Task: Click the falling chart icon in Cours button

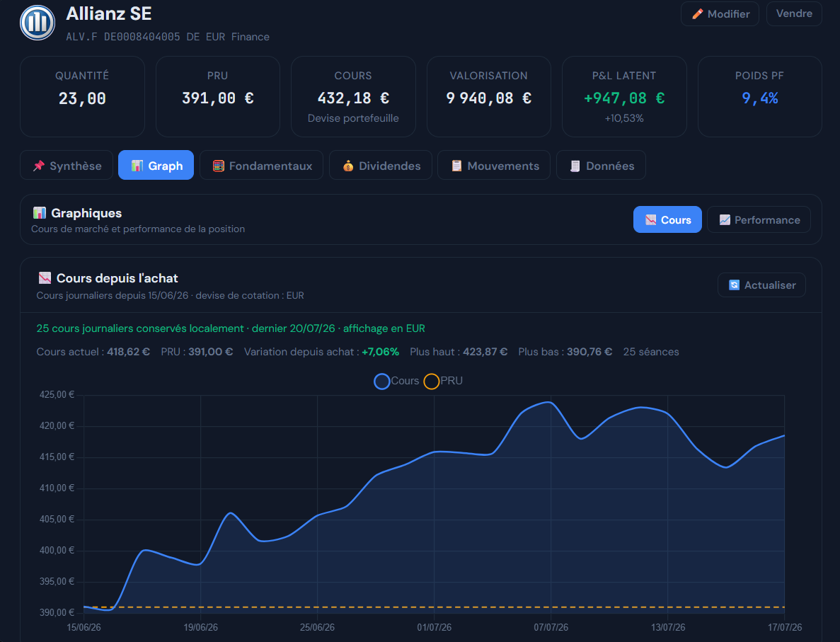Action: coord(651,219)
